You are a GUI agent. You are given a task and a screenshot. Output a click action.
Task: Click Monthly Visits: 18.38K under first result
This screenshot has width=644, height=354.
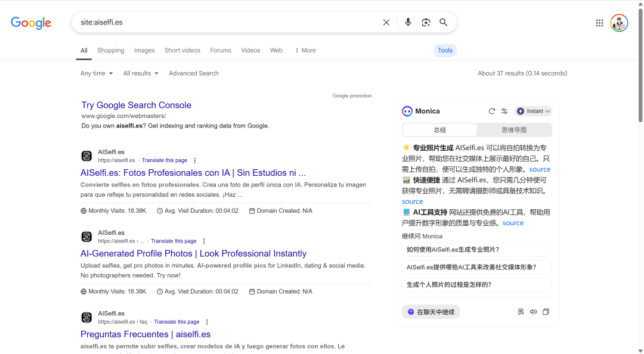click(113, 211)
